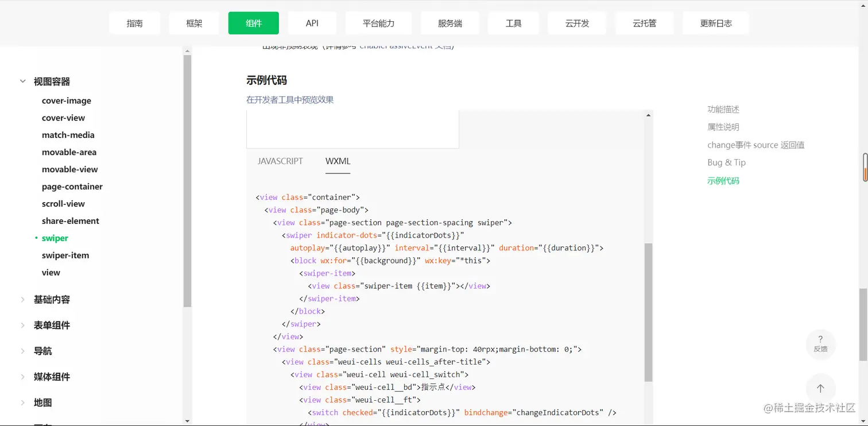Screen dimensions: 868x426
Task: Jump to Bug & Tip anchor
Action: click(x=727, y=162)
